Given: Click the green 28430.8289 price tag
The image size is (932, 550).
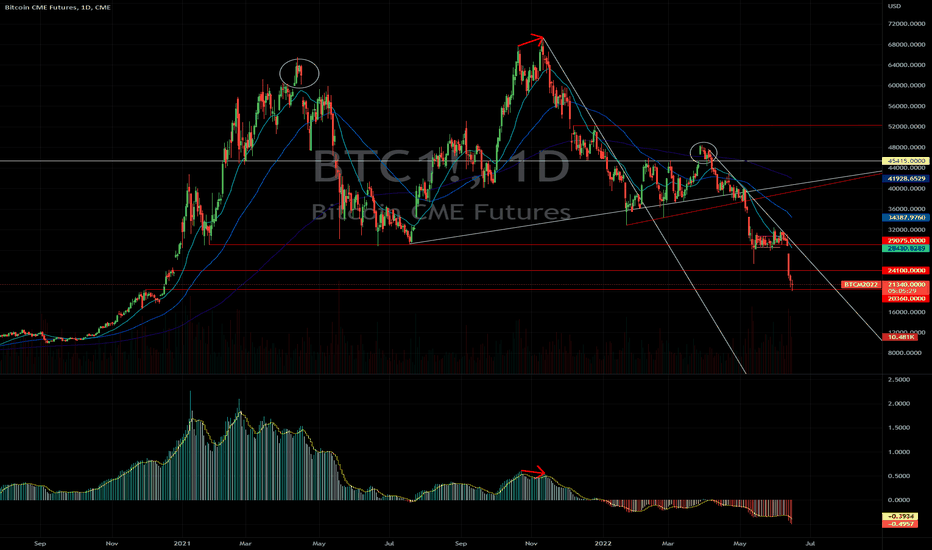Looking at the screenshot, I should pyautogui.click(x=906, y=248).
